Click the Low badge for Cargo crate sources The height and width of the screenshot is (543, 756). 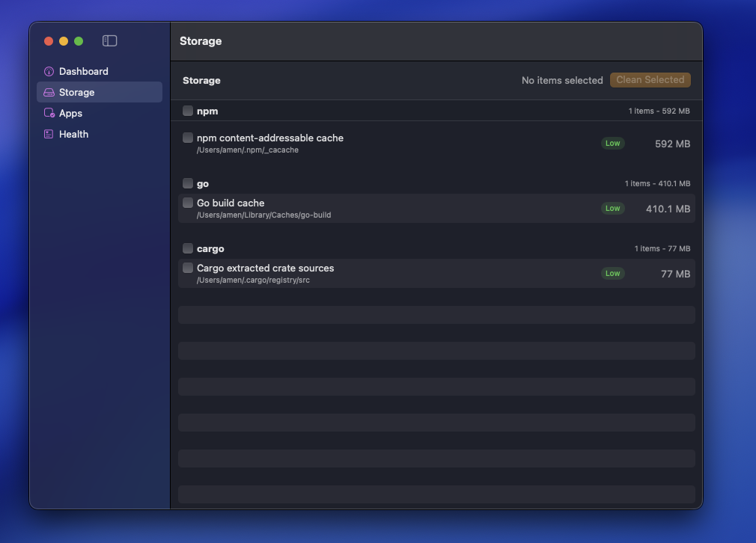pos(613,273)
